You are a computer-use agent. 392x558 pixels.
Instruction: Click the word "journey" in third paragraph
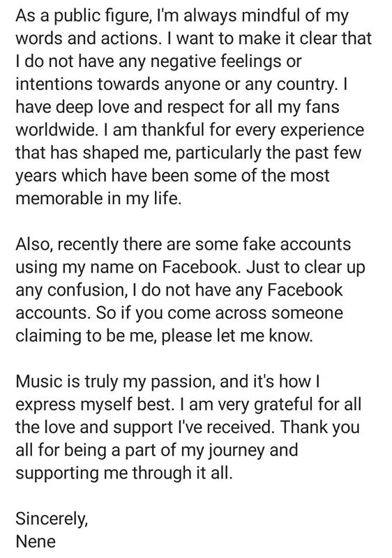pyautogui.click(x=236, y=451)
